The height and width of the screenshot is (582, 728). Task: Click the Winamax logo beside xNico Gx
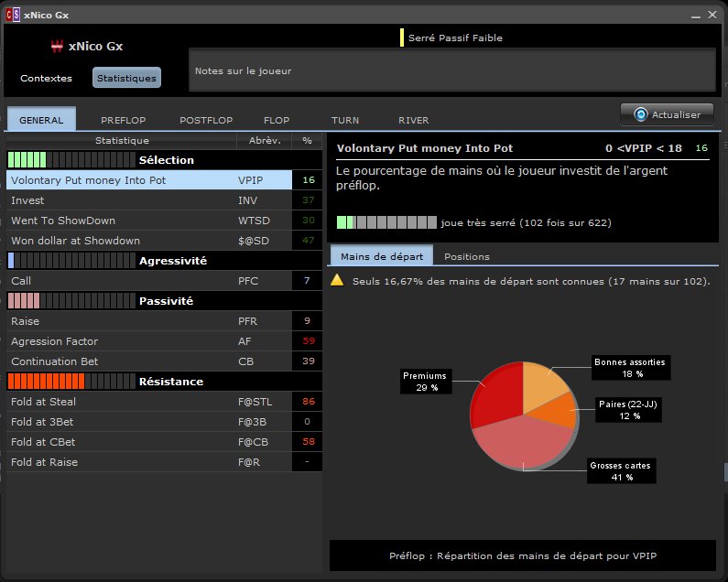(57, 46)
